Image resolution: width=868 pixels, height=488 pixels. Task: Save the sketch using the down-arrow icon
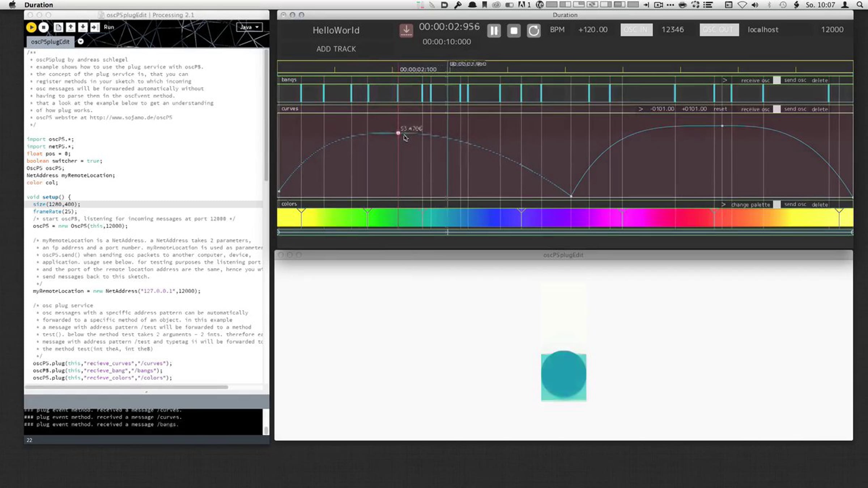pyautogui.click(x=83, y=27)
